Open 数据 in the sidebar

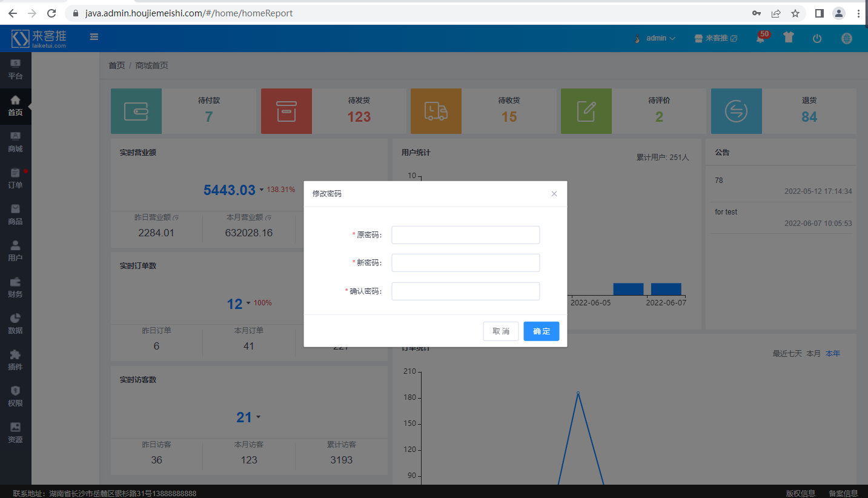15,324
